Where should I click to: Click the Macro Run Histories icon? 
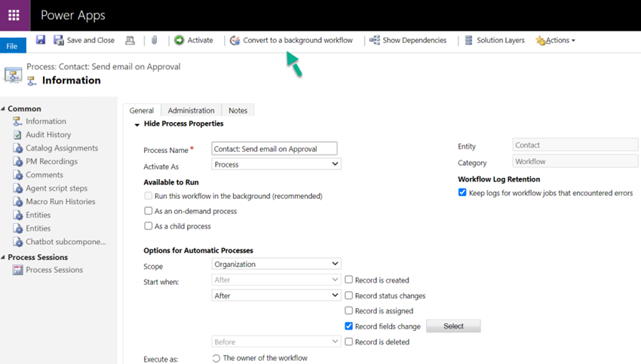click(17, 202)
